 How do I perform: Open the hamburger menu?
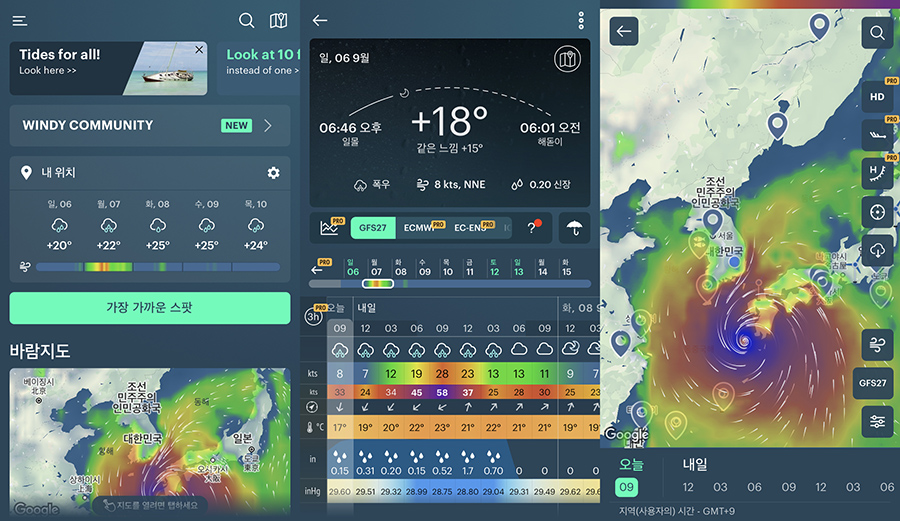point(20,21)
